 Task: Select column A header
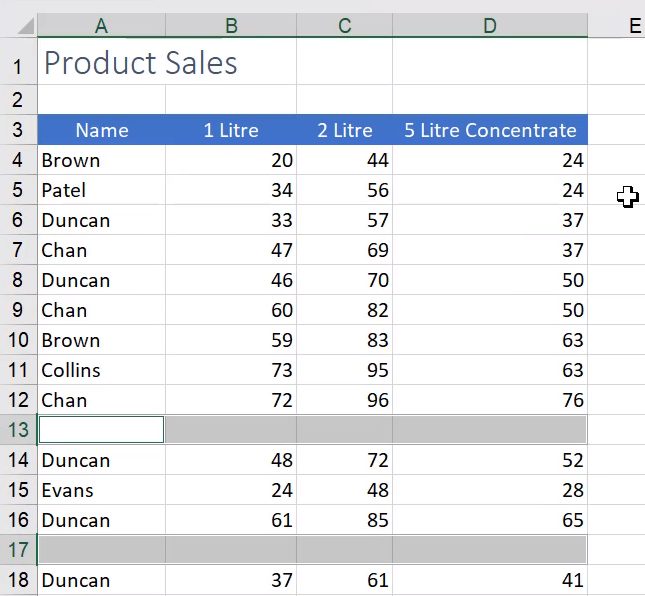[x=102, y=26]
